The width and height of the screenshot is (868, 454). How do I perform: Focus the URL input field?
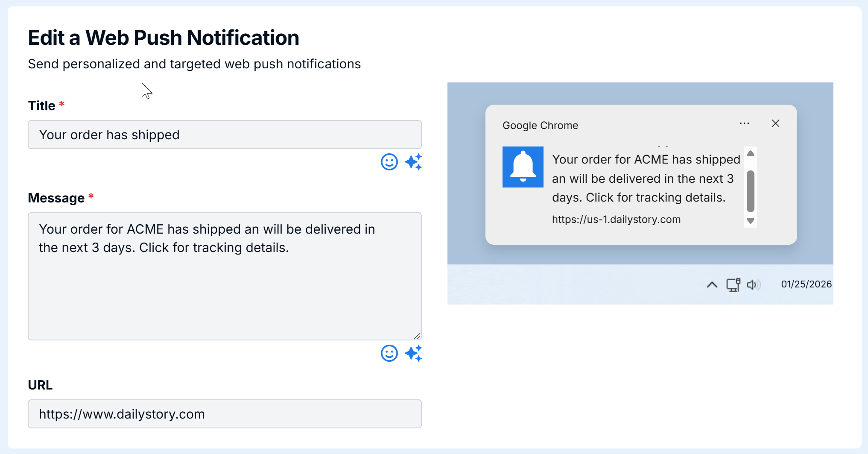225,414
